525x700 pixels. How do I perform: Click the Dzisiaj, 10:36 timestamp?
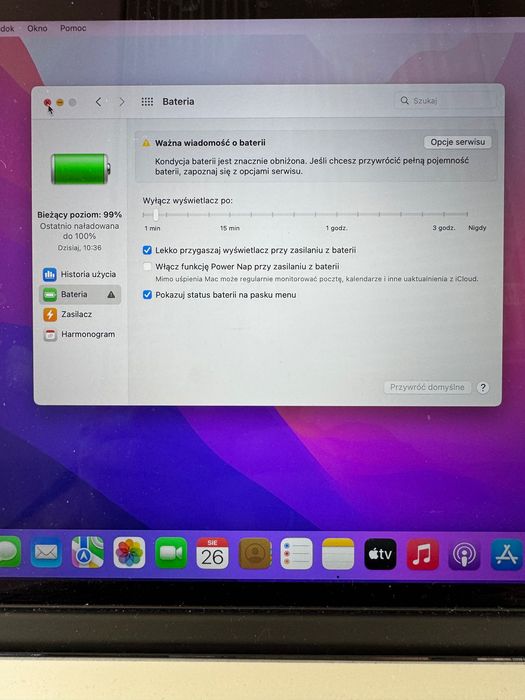coord(79,247)
